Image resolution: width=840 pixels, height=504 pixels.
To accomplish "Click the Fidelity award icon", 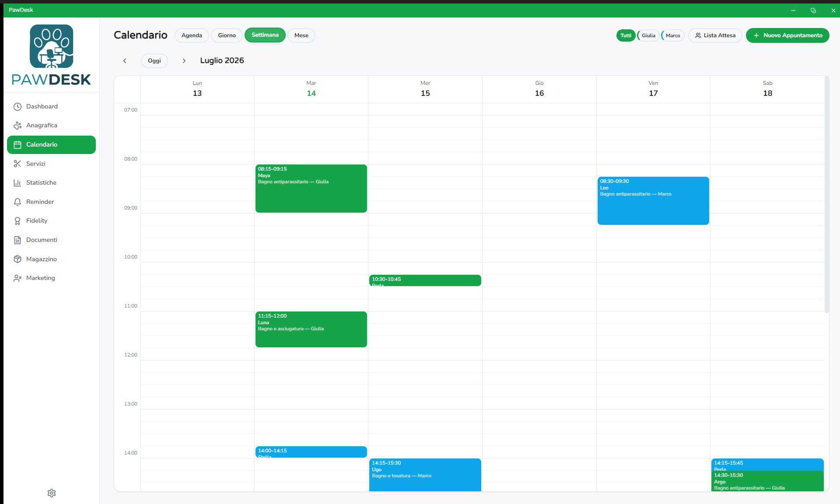I will coord(17,221).
